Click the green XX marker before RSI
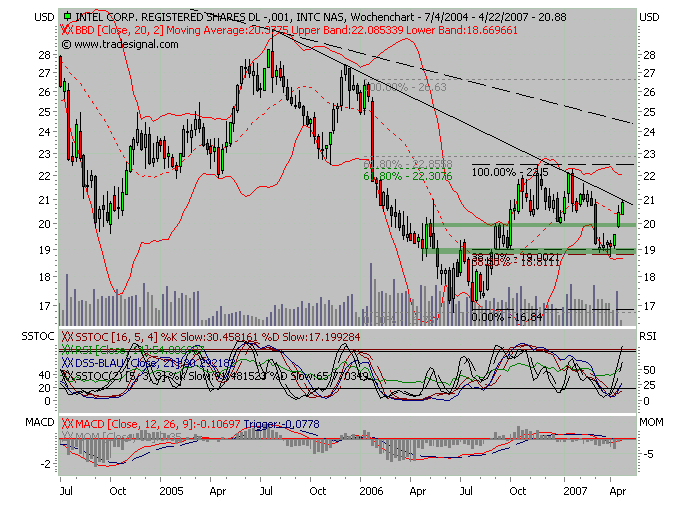695x508 pixels. [x=67, y=350]
